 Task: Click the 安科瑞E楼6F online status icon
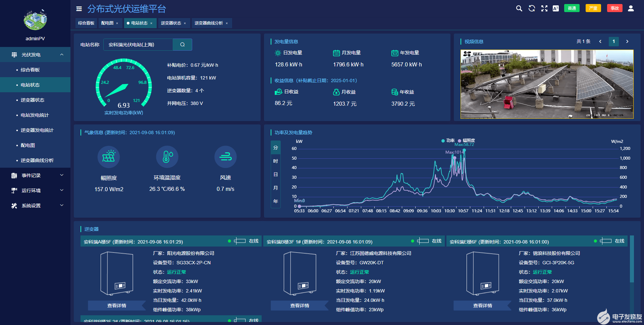point(606,241)
